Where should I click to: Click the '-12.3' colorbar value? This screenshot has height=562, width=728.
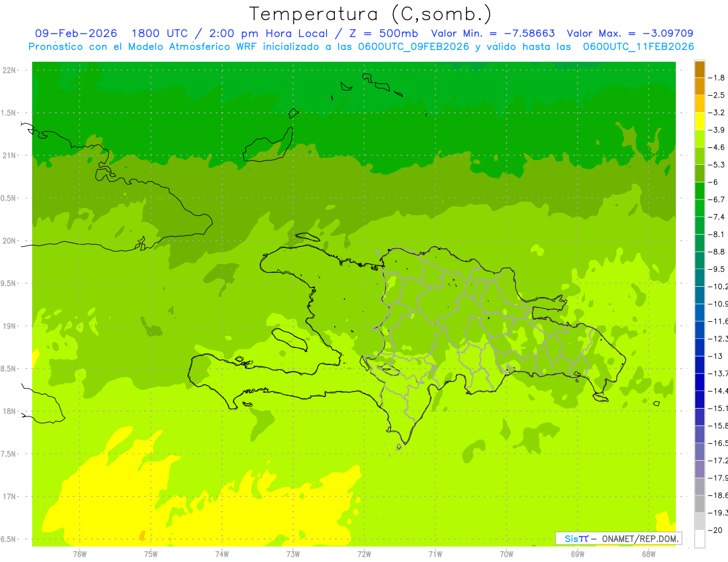tap(718, 338)
